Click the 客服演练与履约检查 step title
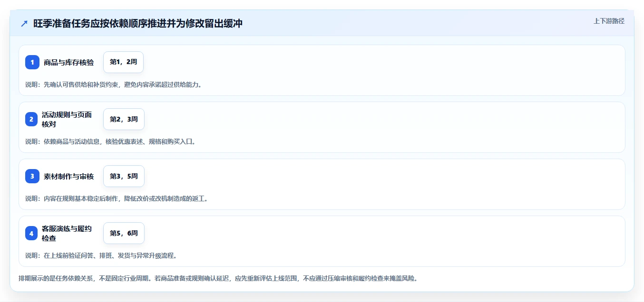The width and height of the screenshot is (644, 302). click(x=67, y=233)
